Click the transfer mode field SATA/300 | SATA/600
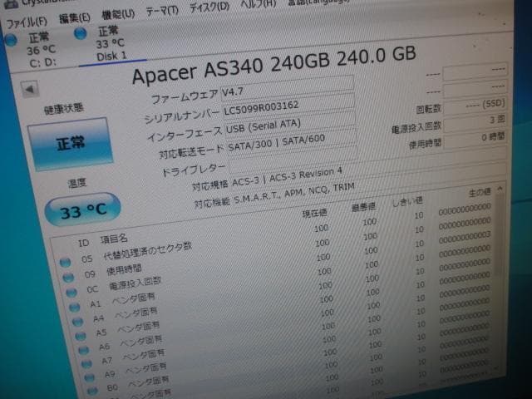Image resolution: width=532 pixels, height=399 pixels. [292, 142]
